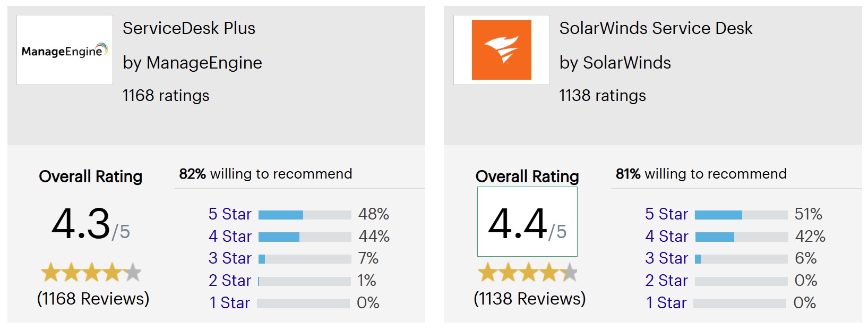Image resolution: width=868 pixels, height=329 pixels.
Task: Click the ManageEngine logo
Action: pos(65,50)
